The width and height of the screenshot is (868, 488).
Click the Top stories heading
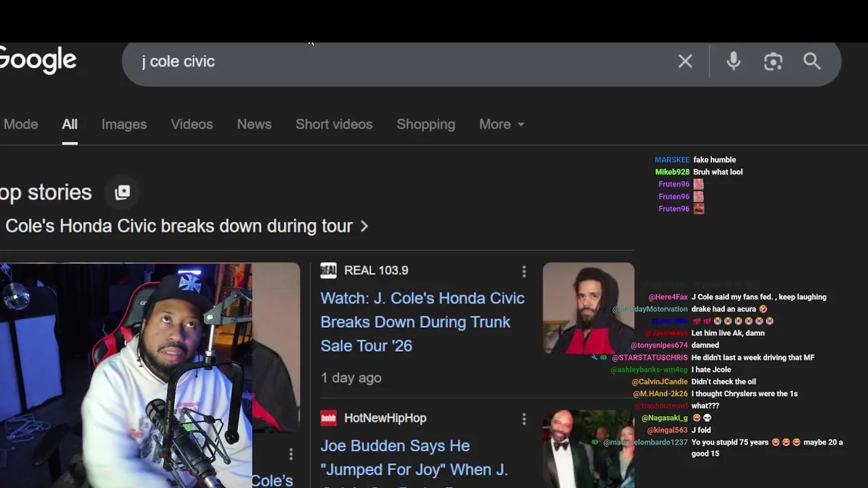[45, 192]
